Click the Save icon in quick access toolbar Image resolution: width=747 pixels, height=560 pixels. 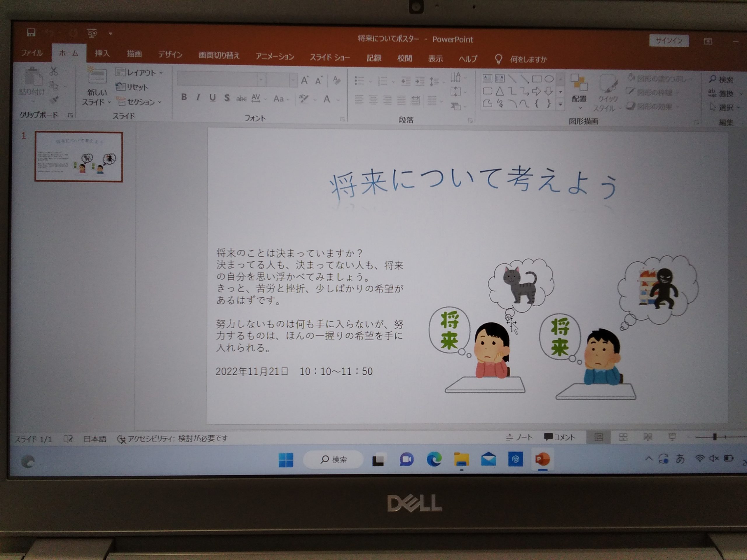coord(31,32)
